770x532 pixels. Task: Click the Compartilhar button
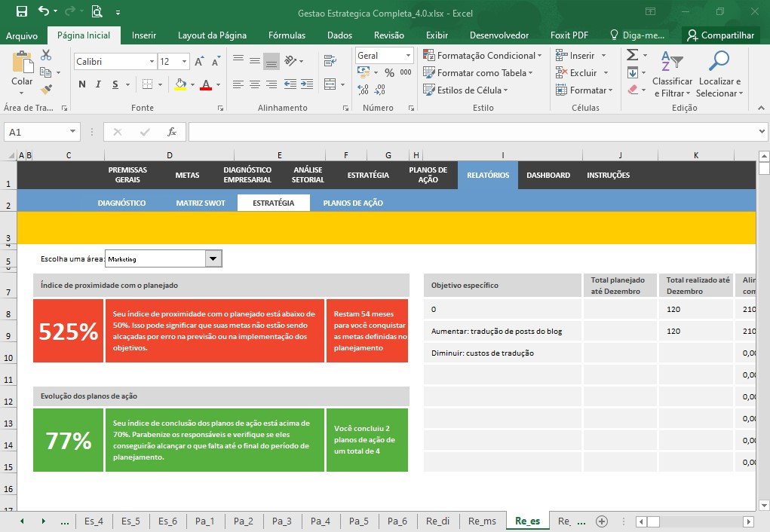pyautogui.click(x=720, y=35)
